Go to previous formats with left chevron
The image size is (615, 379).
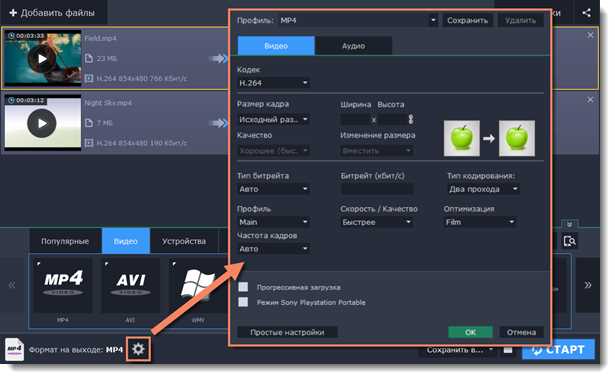(12, 285)
